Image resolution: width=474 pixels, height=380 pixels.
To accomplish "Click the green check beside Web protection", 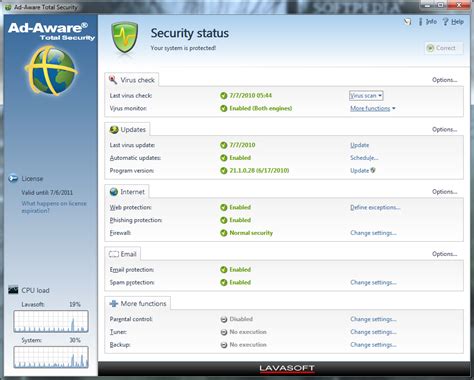I will tap(224, 207).
